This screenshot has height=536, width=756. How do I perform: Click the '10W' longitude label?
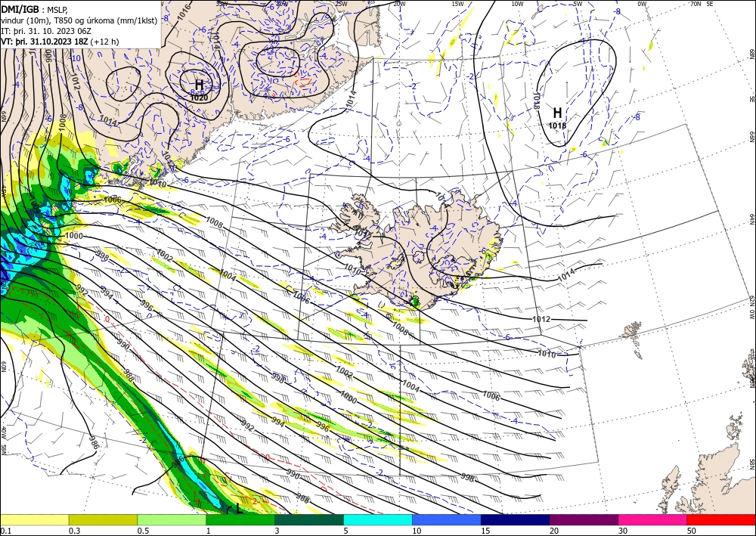[517, 4]
